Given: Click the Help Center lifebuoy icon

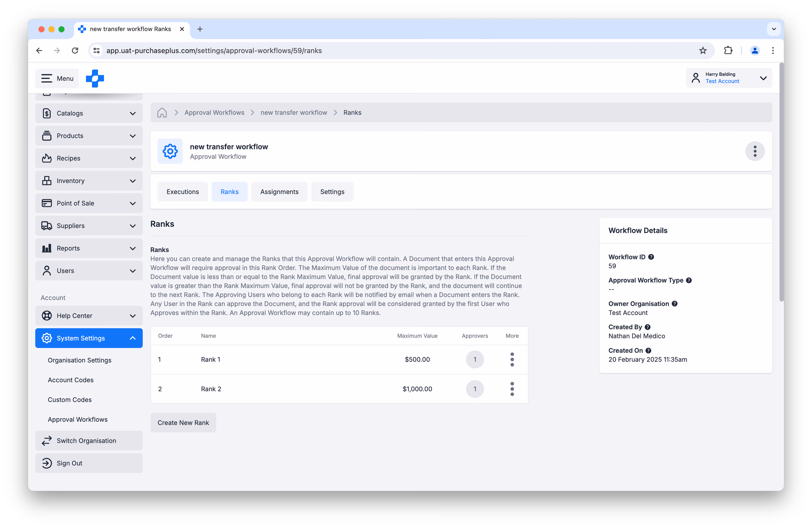Looking at the screenshot, I should pyautogui.click(x=47, y=316).
